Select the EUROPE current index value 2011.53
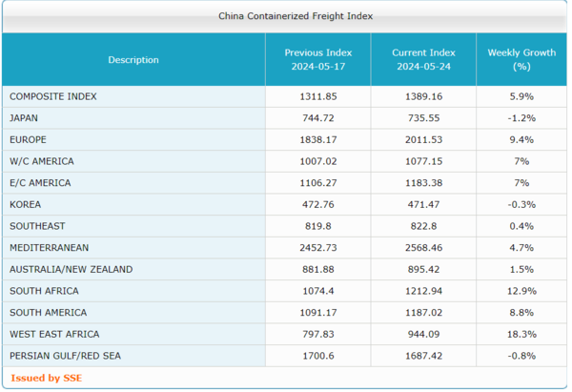The width and height of the screenshot is (572, 392). click(423, 139)
